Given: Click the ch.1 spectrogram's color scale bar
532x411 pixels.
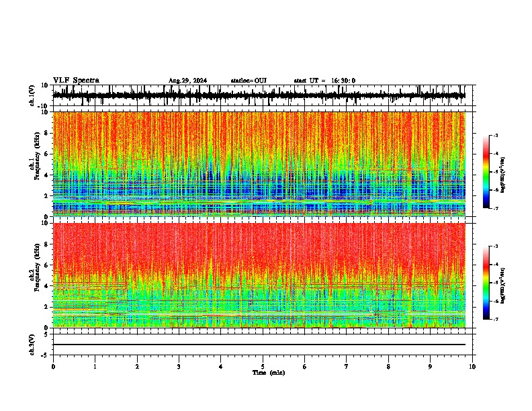Looking at the screenshot, I should (486, 172).
